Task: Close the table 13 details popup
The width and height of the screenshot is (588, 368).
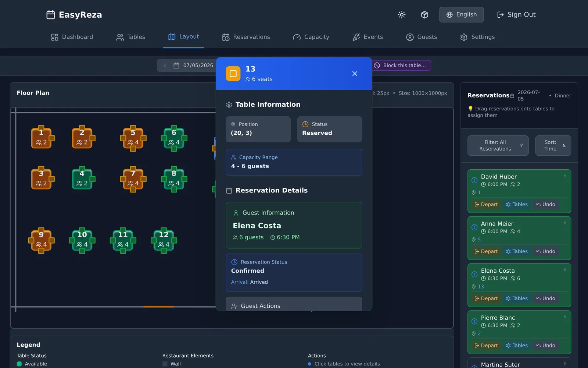Action: click(355, 74)
